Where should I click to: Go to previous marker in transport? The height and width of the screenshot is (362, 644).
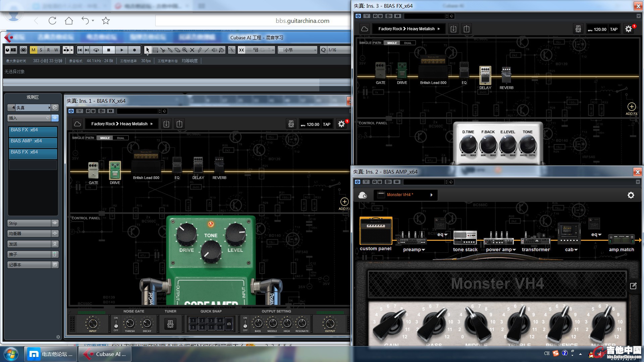click(x=80, y=50)
